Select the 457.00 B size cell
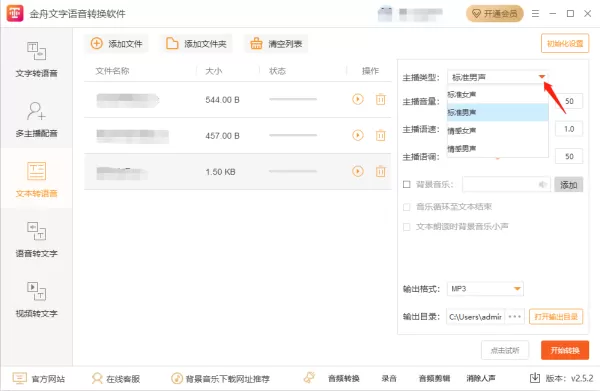The height and width of the screenshot is (391, 600). (222, 136)
